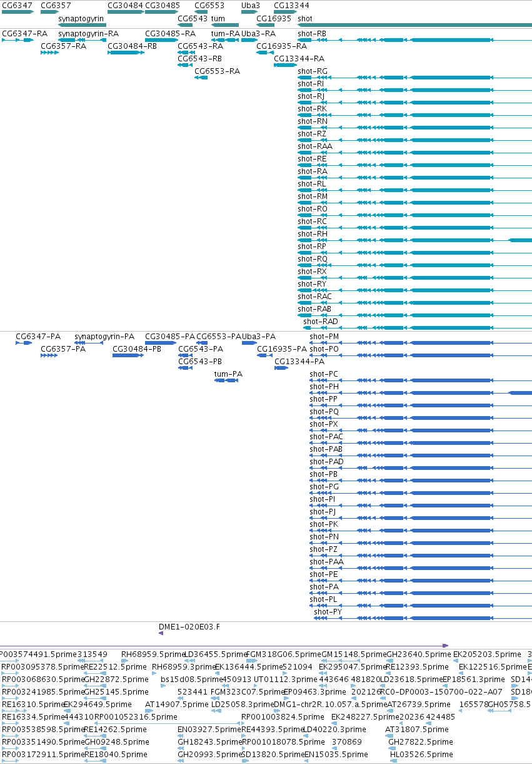This screenshot has height=764, width=532.
Task: Select transcript CG13344-RA
Action: click(x=299, y=58)
